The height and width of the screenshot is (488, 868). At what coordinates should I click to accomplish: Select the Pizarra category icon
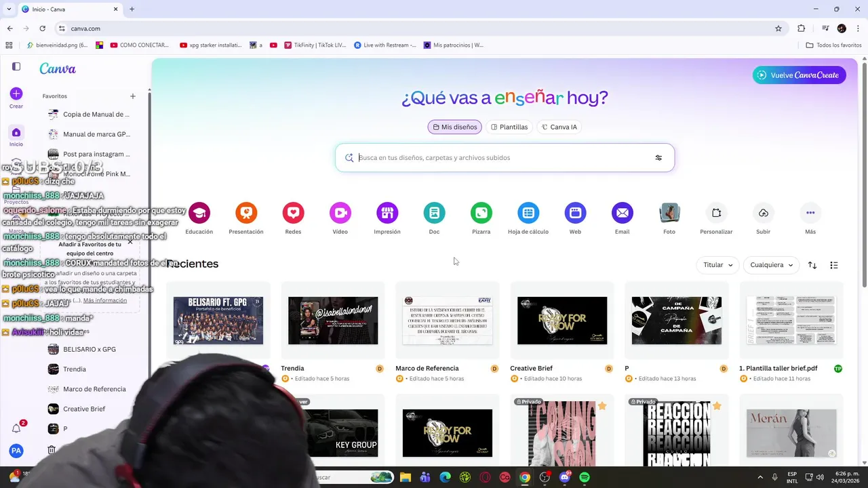481,213
